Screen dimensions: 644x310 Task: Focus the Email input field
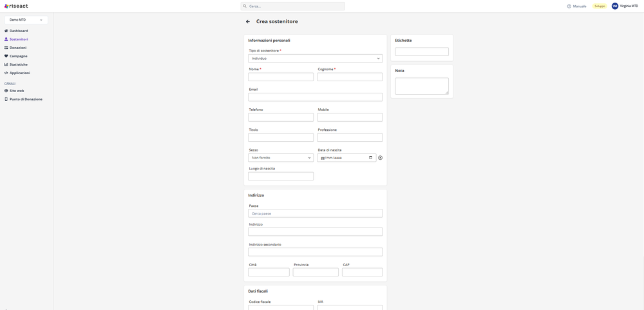tap(315, 97)
